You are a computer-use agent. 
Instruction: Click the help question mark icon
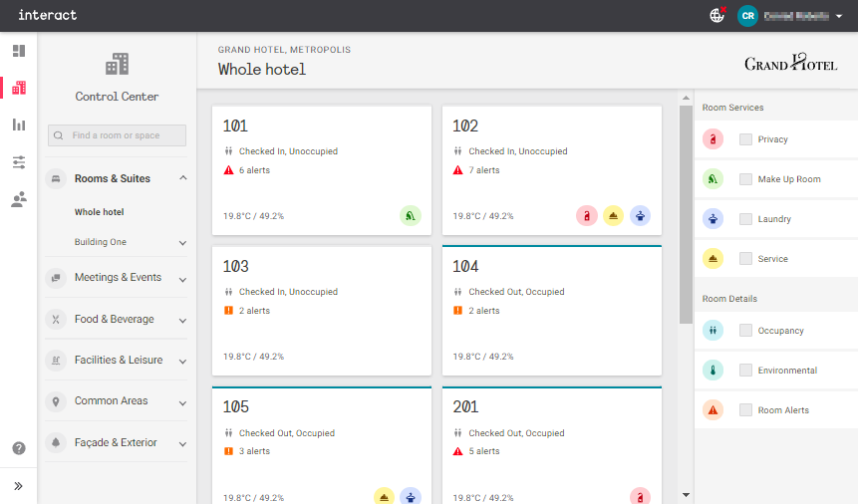pyautogui.click(x=19, y=448)
